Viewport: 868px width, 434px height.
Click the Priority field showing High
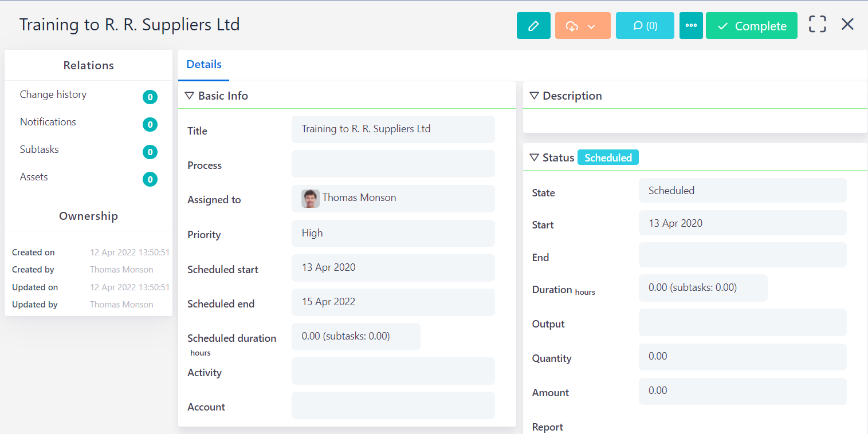click(393, 233)
